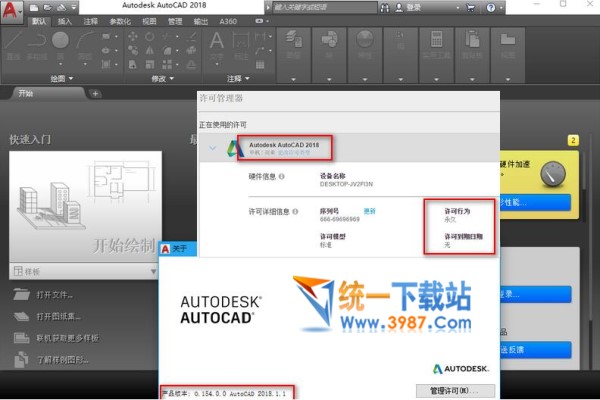Click the 联机获取更多样板 link
The image size is (600, 400).
click(68, 338)
